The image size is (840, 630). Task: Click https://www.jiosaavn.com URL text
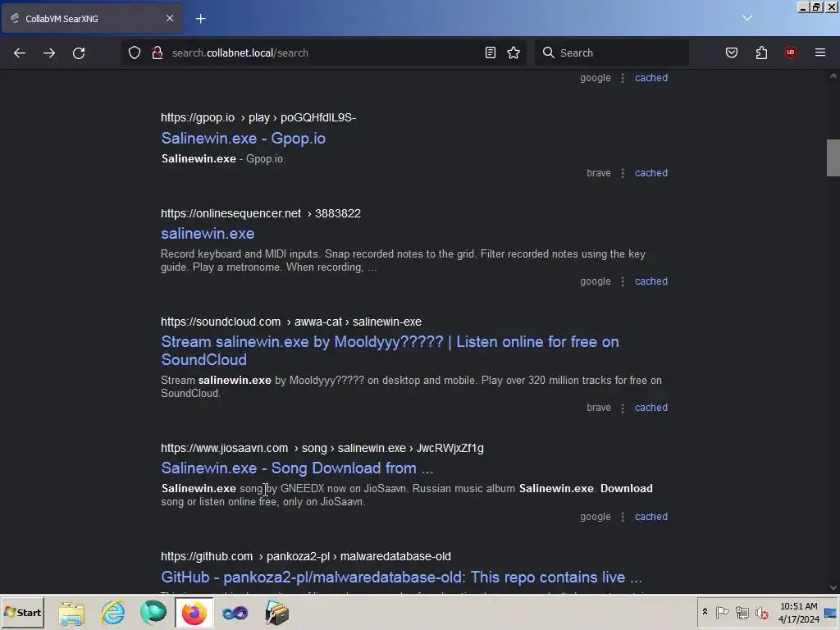tap(225, 448)
